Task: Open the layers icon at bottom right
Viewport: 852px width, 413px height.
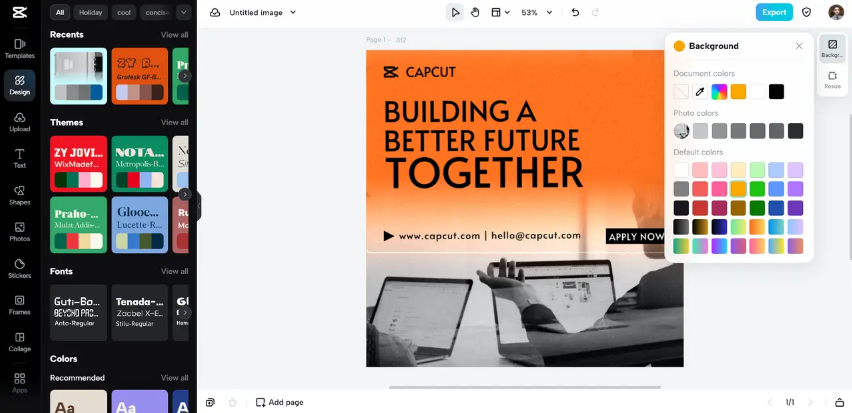Action: click(x=840, y=402)
